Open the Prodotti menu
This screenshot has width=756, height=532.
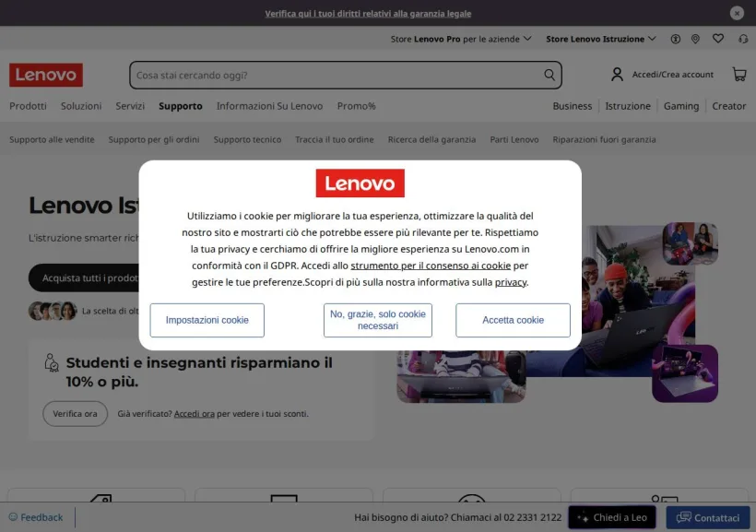(28, 106)
